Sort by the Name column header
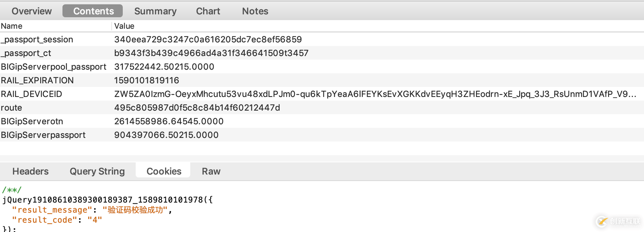This screenshot has width=644, height=232. pos(11,26)
